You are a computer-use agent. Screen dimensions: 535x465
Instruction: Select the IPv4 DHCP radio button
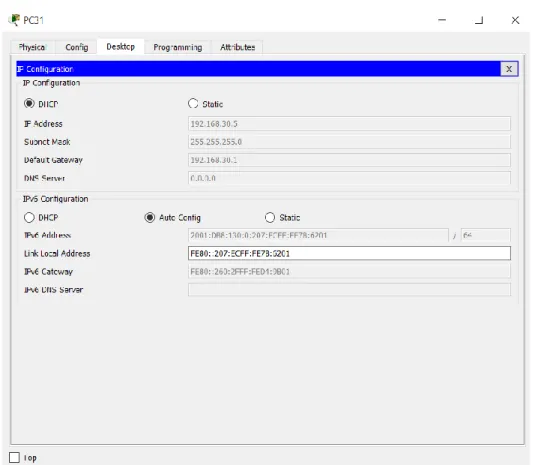29,103
